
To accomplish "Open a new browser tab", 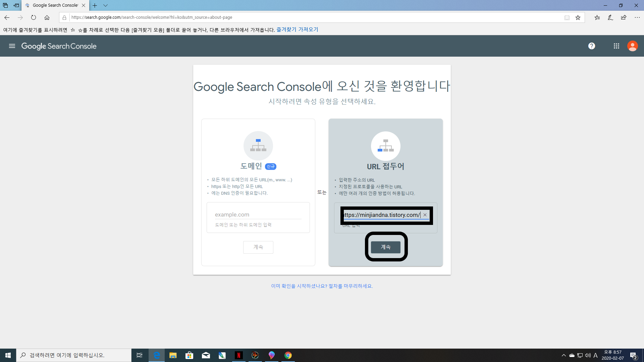I will tap(95, 5).
